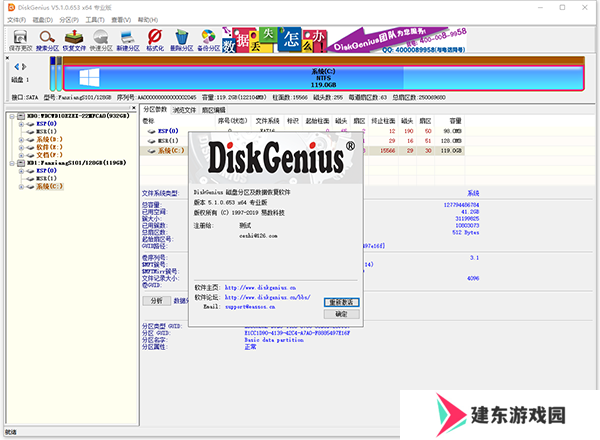Screen dimensions: 600x440
Task: Go to previous disk with left arrow
Action: pyautogui.click(x=16, y=67)
